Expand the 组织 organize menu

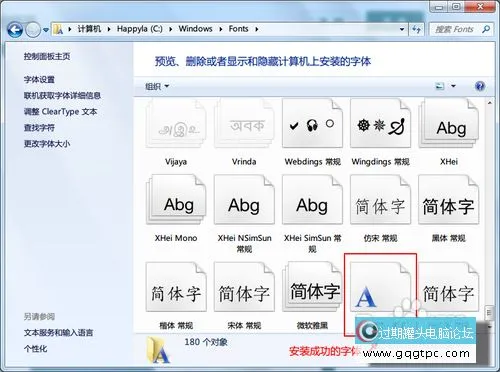tap(157, 86)
